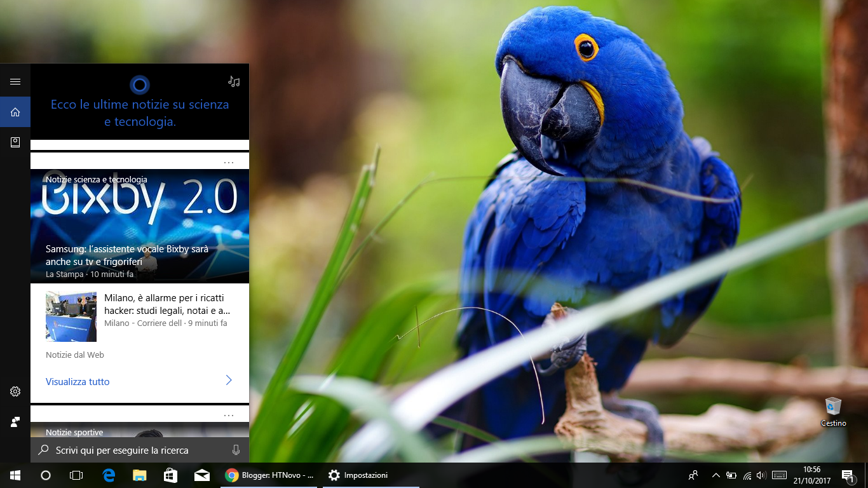Open the Action Center notifications icon
868x488 pixels.
[848, 475]
